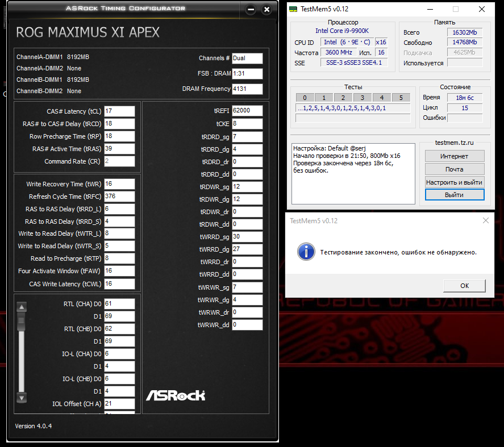This screenshot has width=504, height=447.
Task: Click the TestMem5 memory chip title icon
Action: pyautogui.click(x=293, y=9)
